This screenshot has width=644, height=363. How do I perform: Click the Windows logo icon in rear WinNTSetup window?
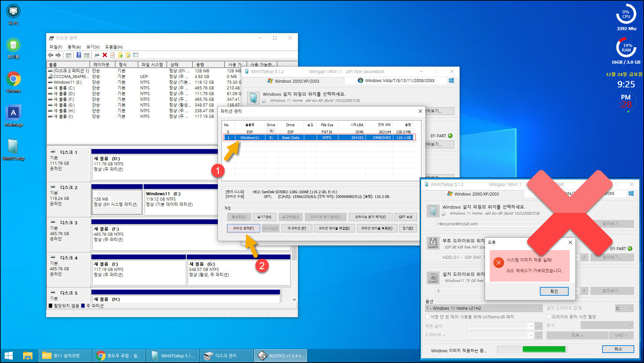coord(451,81)
